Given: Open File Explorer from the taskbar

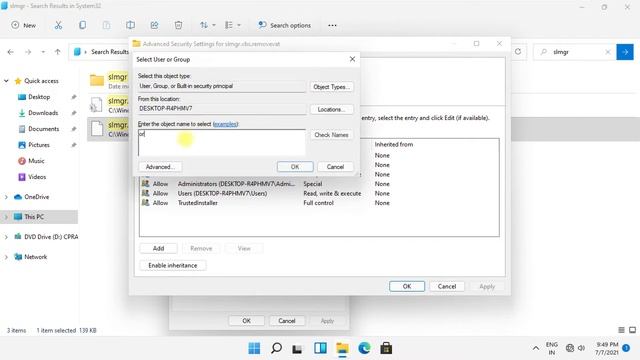Looking at the screenshot, I should [342, 348].
